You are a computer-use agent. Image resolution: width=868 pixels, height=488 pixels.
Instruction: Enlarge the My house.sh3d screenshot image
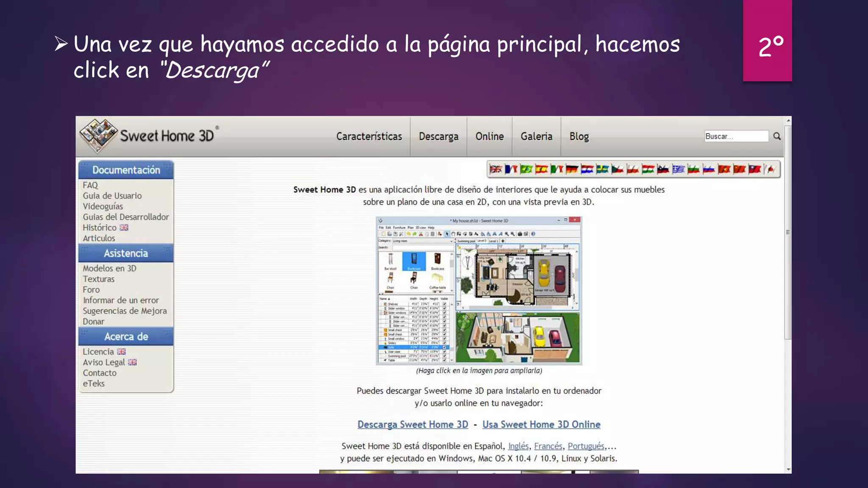coord(479,291)
